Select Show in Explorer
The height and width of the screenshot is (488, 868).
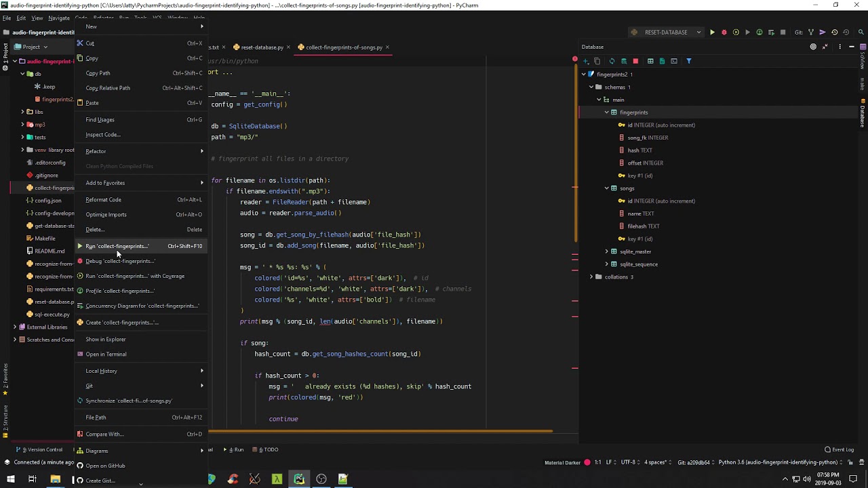(140, 339)
